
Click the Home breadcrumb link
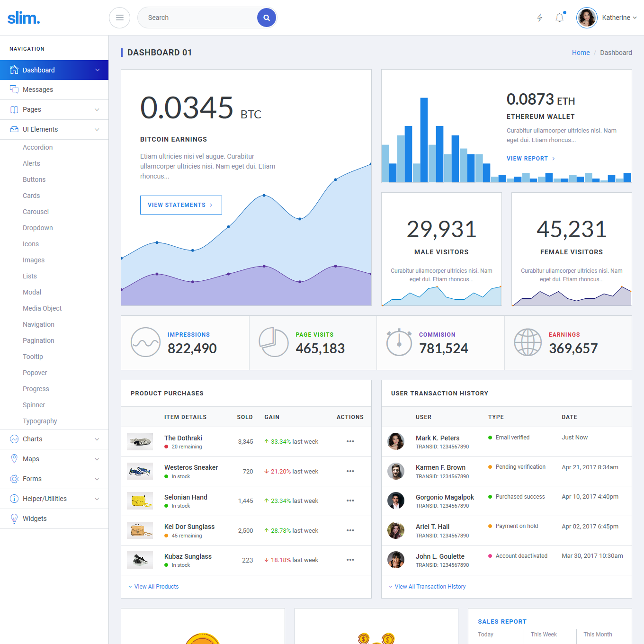click(581, 53)
